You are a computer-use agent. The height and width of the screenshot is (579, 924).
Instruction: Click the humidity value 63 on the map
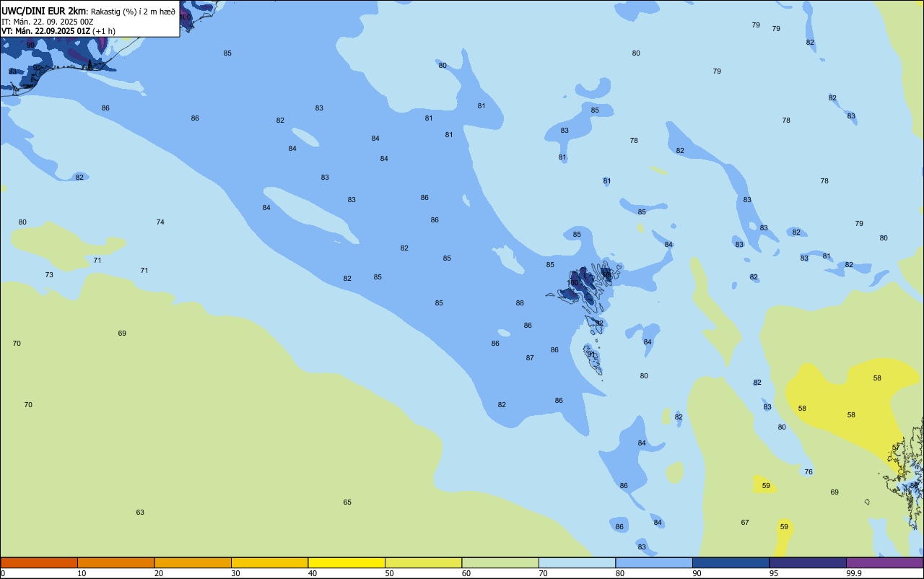point(140,513)
